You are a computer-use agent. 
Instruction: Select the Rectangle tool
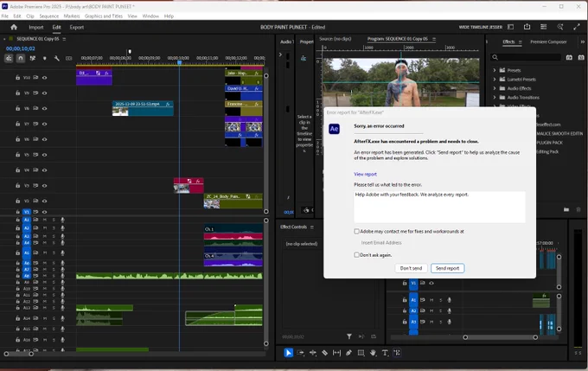pyautogui.click(x=361, y=353)
